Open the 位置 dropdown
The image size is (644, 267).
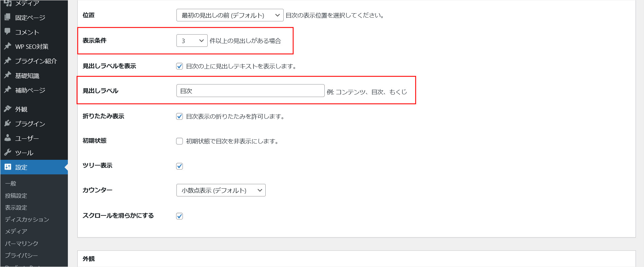(230, 15)
